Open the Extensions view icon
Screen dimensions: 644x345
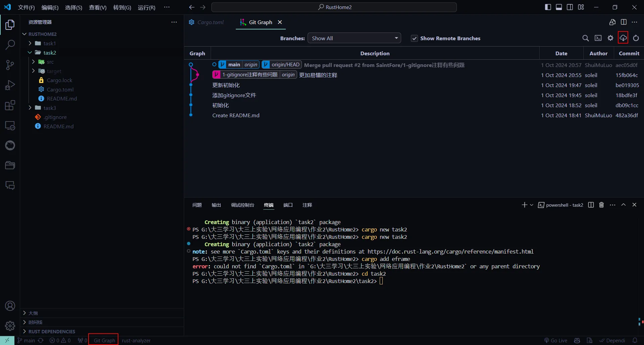10,105
